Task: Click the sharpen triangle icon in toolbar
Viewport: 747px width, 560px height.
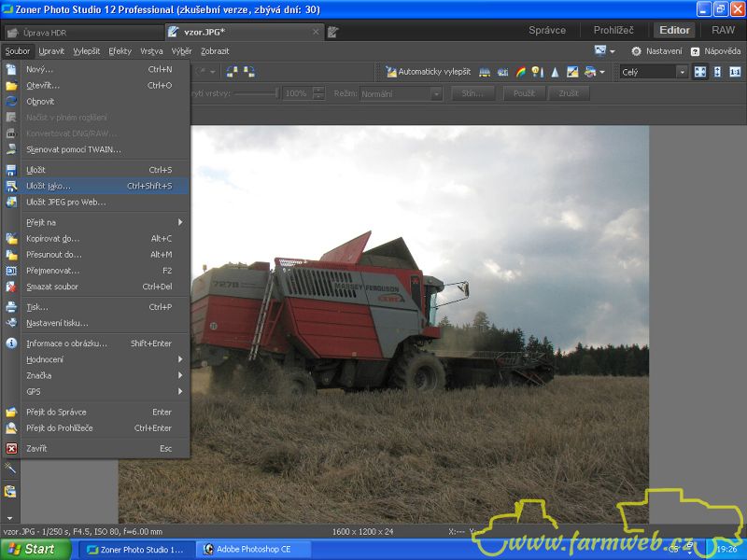Action: click(555, 72)
